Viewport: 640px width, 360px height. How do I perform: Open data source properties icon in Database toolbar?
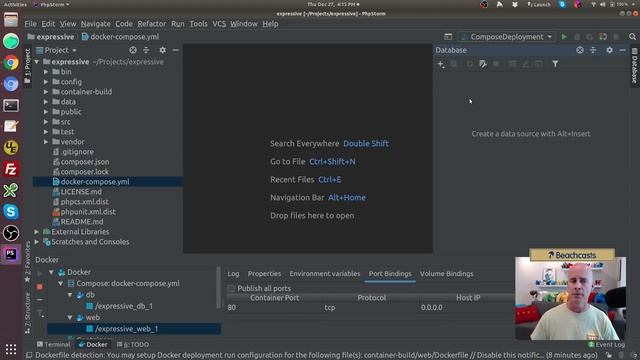[x=483, y=64]
